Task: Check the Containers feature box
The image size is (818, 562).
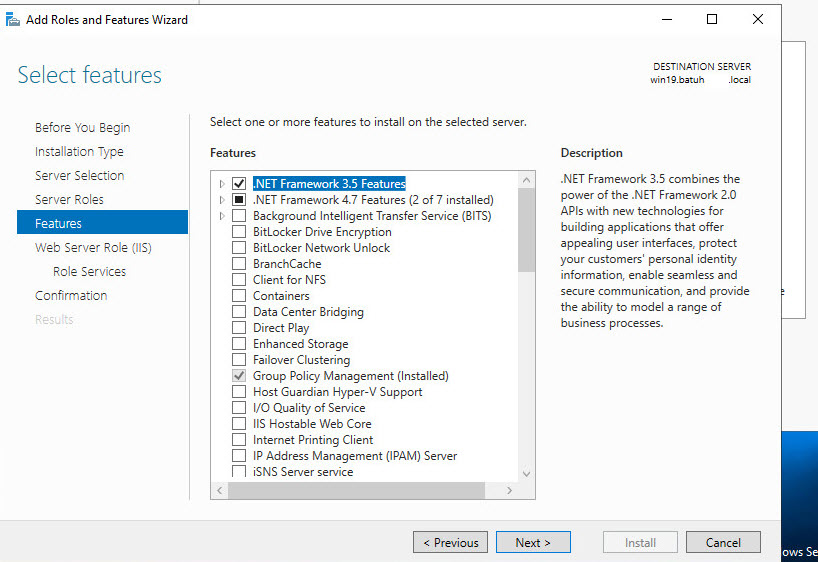Action: pos(238,296)
